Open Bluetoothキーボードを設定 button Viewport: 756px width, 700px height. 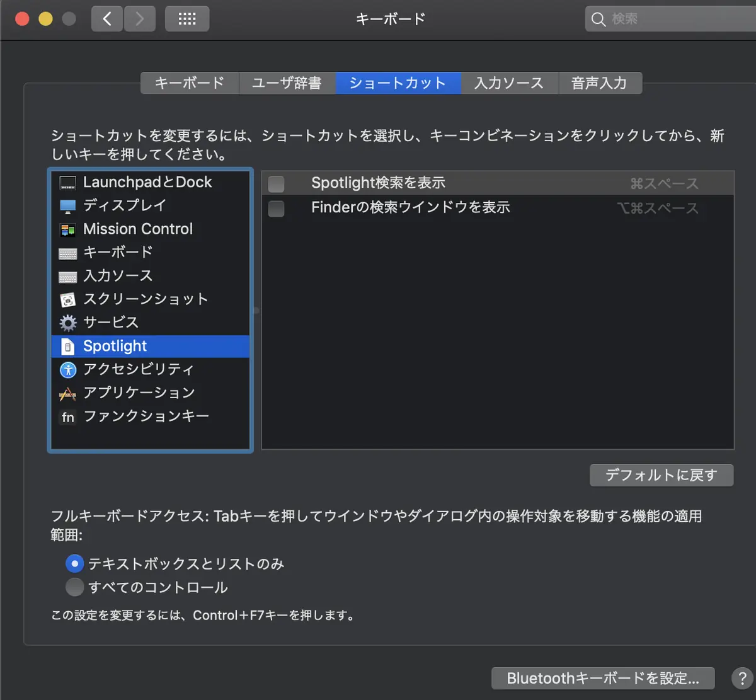[603, 679]
